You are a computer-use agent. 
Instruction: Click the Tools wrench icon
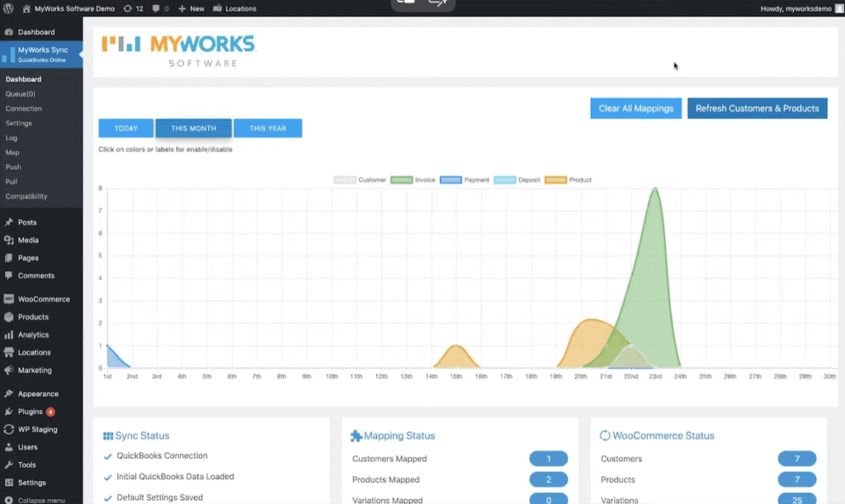tap(8, 464)
